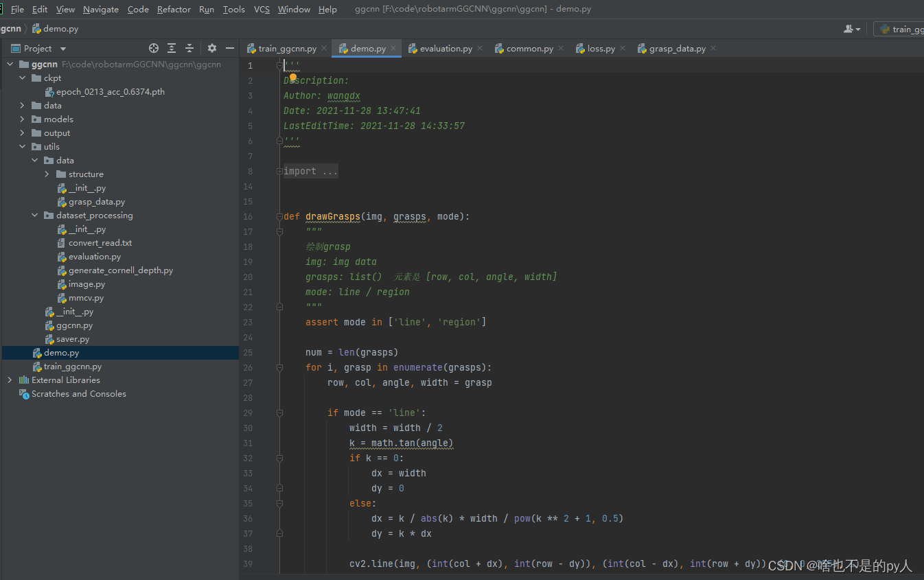This screenshot has width=924, height=580.
Task: Click the Collapse All icon in Project toolbar
Action: click(x=189, y=48)
